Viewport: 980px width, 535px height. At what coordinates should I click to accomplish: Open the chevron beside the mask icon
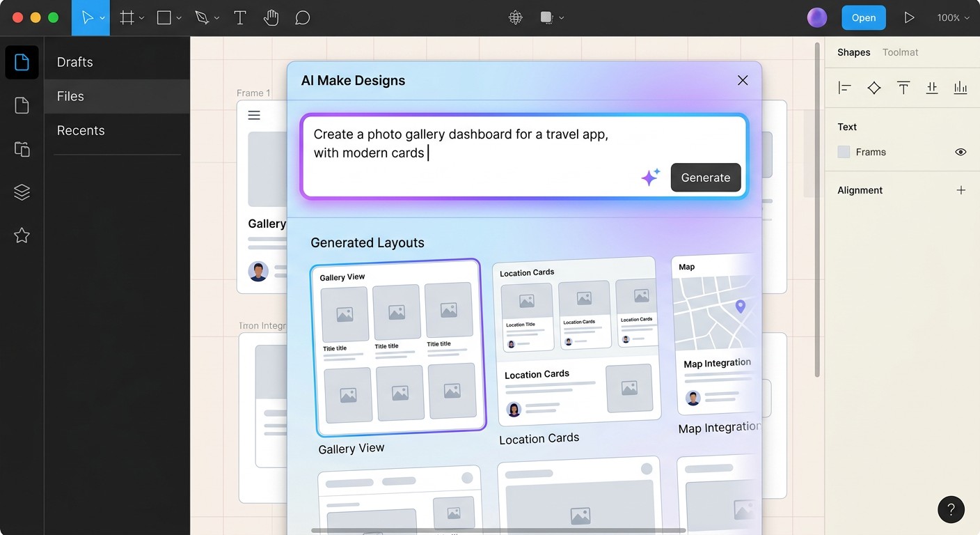click(x=562, y=18)
